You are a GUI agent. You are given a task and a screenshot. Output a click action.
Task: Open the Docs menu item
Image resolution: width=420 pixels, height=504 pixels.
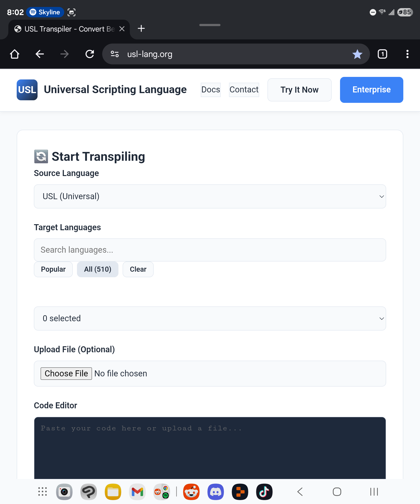pos(211,90)
